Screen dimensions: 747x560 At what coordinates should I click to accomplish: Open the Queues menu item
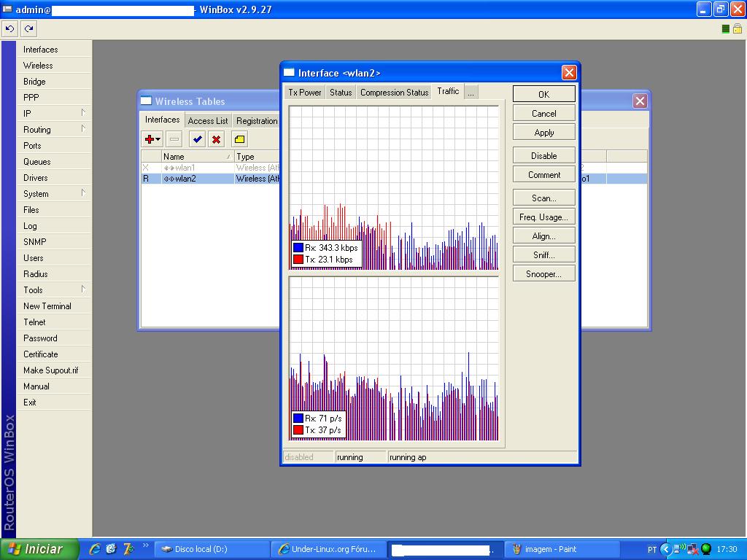(54, 162)
